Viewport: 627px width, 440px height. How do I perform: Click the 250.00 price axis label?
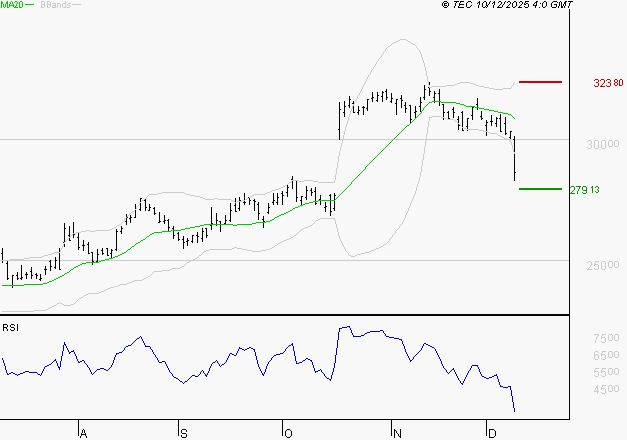[603, 266]
